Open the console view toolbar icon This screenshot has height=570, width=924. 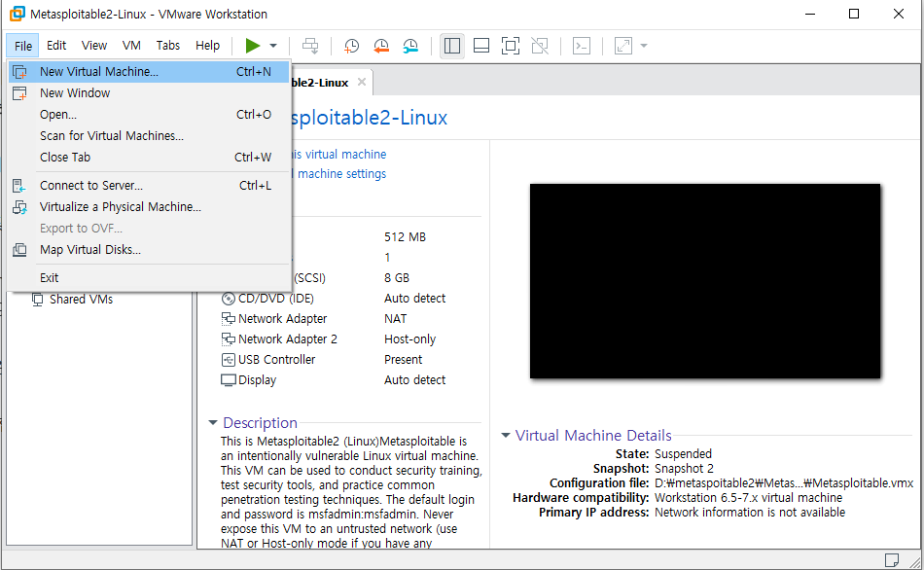pyautogui.click(x=582, y=46)
